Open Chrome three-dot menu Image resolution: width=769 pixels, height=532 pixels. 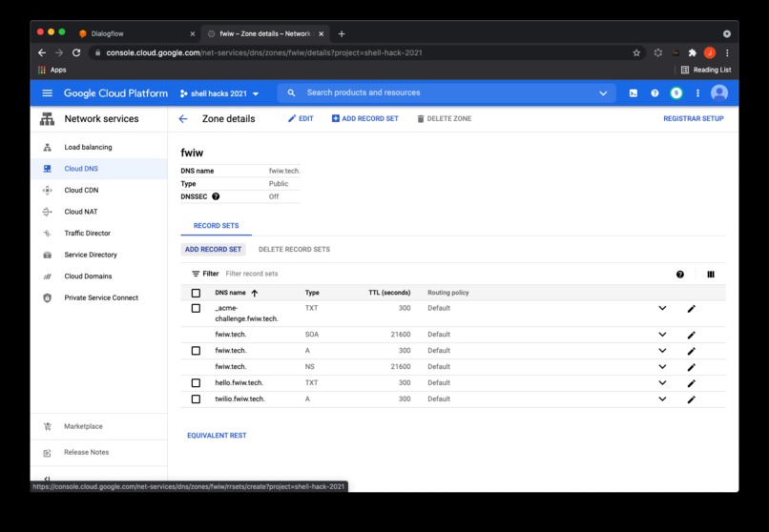click(x=727, y=52)
